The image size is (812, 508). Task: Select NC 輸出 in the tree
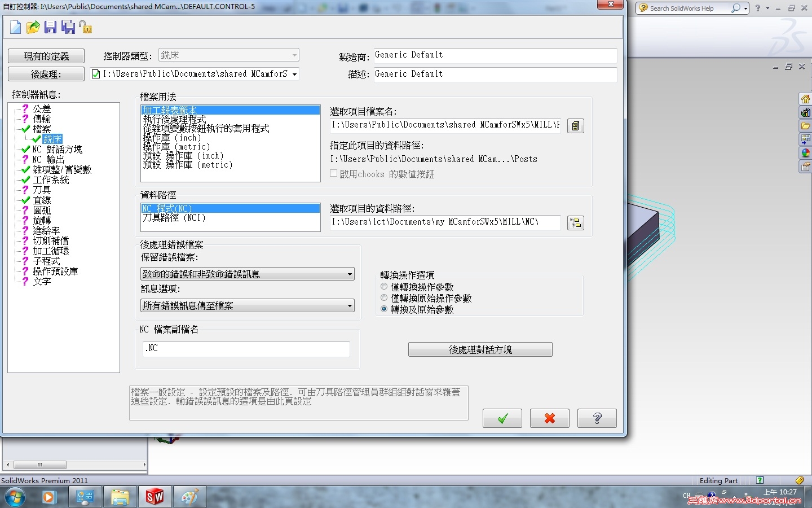48,159
